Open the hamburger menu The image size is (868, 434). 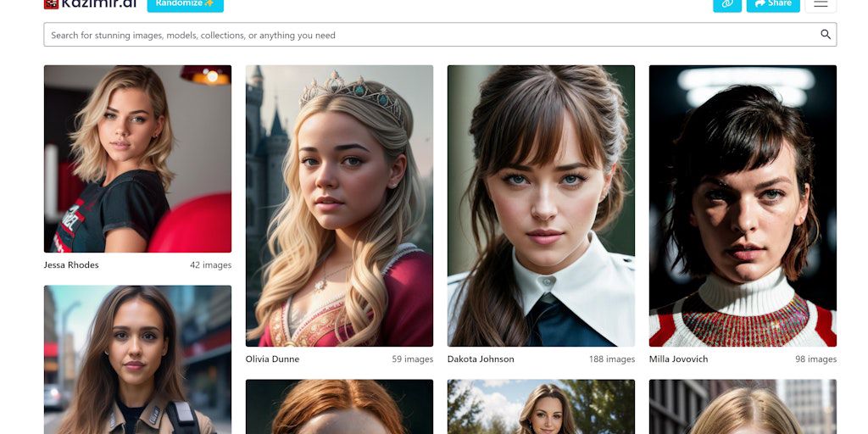(x=821, y=4)
